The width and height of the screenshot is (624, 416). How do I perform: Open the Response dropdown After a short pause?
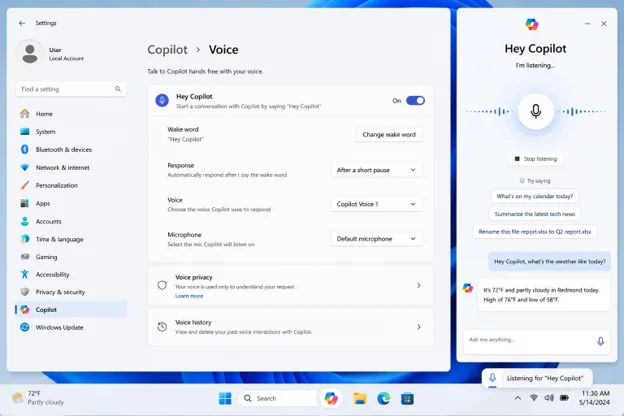(376, 170)
